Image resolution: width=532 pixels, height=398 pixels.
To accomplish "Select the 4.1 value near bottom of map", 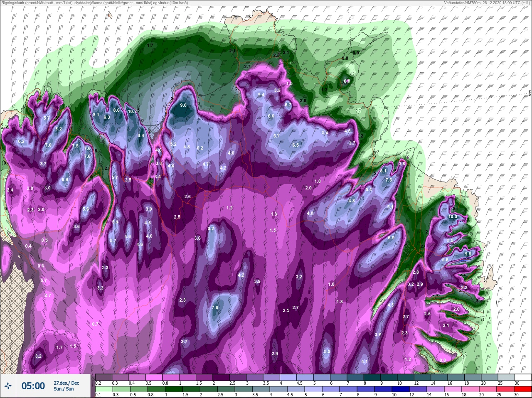I will [365, 362].
